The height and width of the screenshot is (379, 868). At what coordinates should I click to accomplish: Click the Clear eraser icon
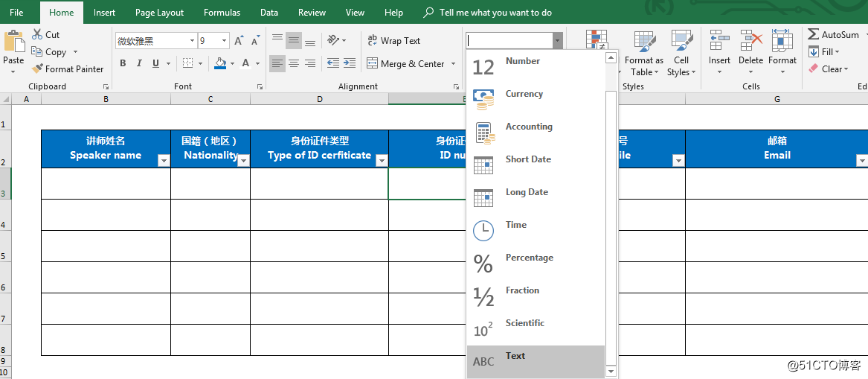click(x=813, y=69)
